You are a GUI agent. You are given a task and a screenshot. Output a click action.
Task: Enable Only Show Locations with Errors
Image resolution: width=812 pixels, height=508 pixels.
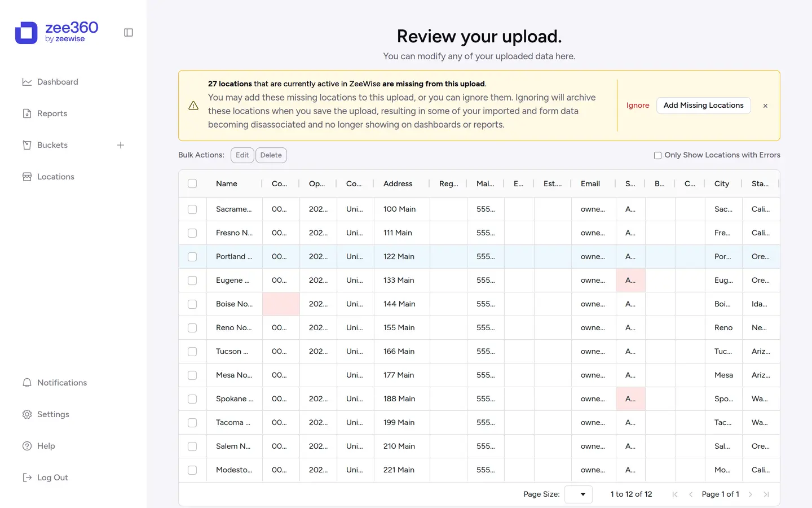(657, 155)
